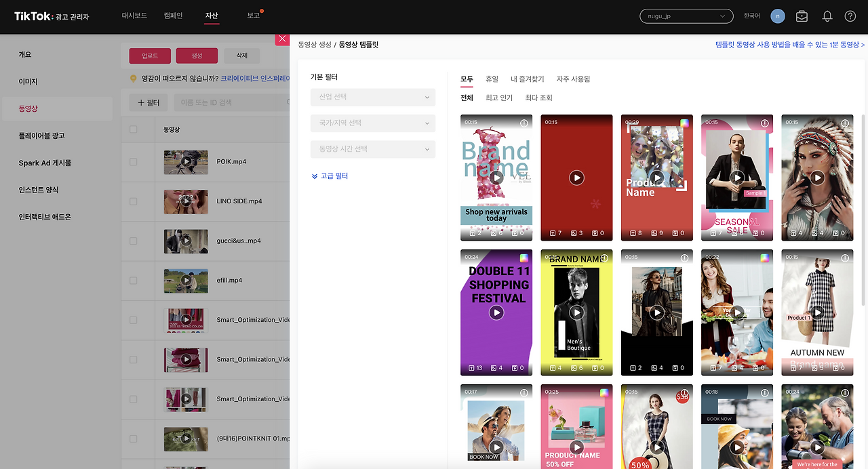This screenshot has height=469, width=868.
Task: Click the 생성 button
Action: coord(197,56)
